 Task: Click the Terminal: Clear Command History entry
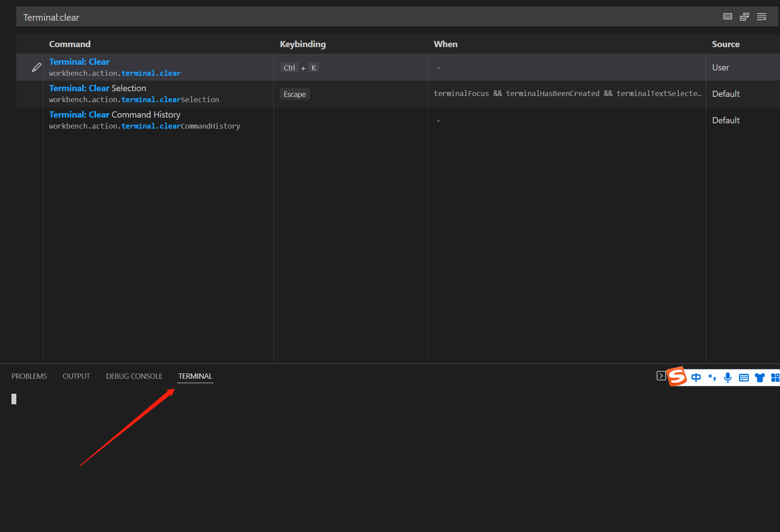coord(115,115)
